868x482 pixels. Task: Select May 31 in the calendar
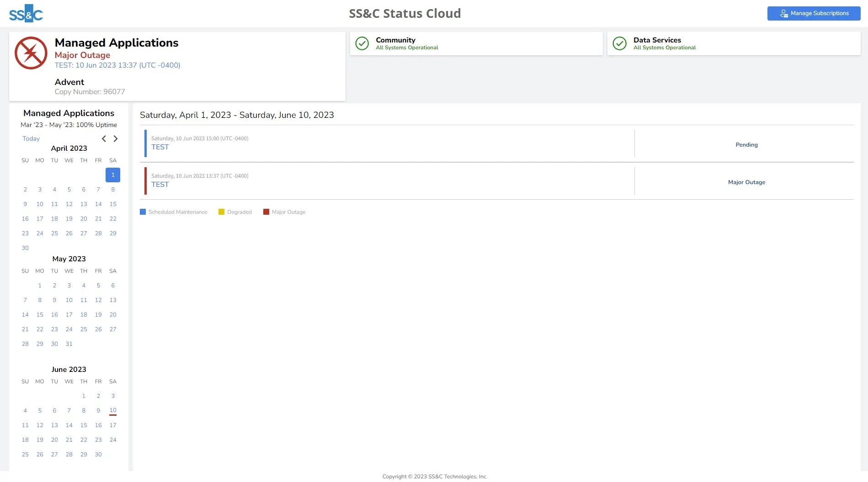coord(69,344)
